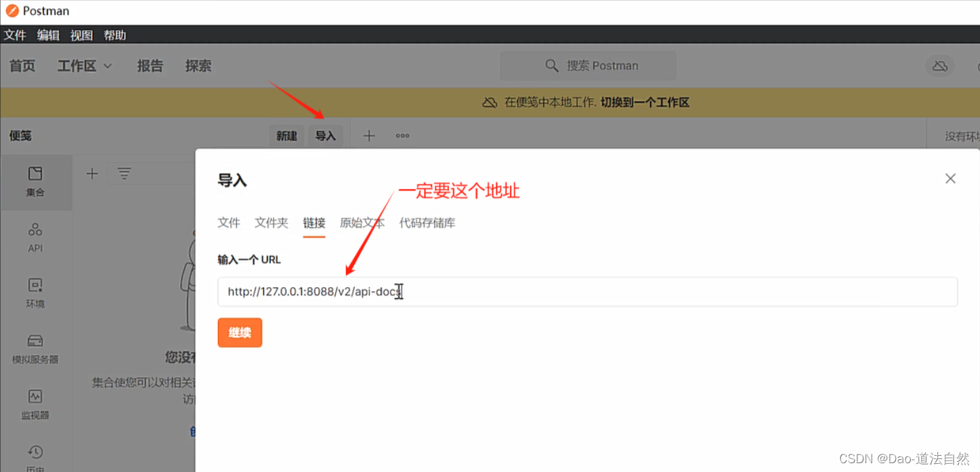Viewport: 980px width, 472px height.
Task: Click the cloud icon in the banner
Action: pos(490,102)
